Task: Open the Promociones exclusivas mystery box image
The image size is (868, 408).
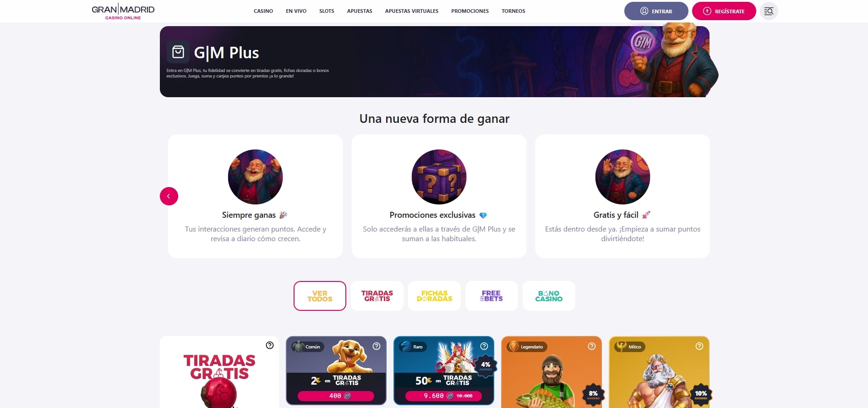Action: (439, 177)
